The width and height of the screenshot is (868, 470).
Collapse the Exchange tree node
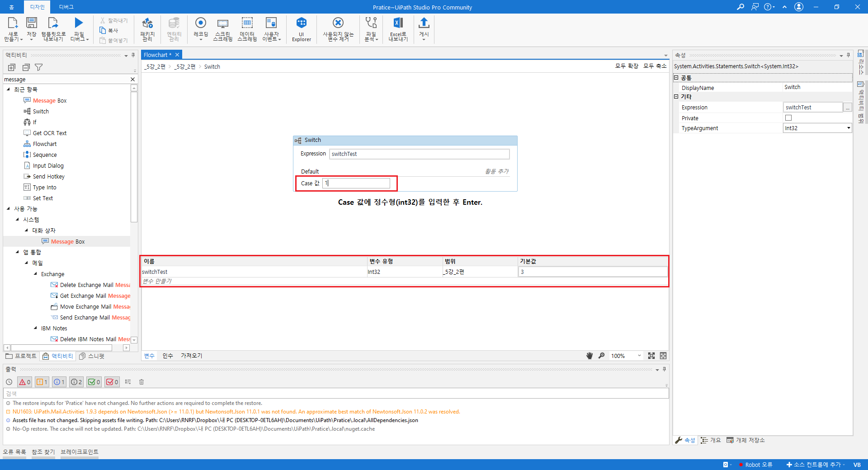tap(35, 274)
